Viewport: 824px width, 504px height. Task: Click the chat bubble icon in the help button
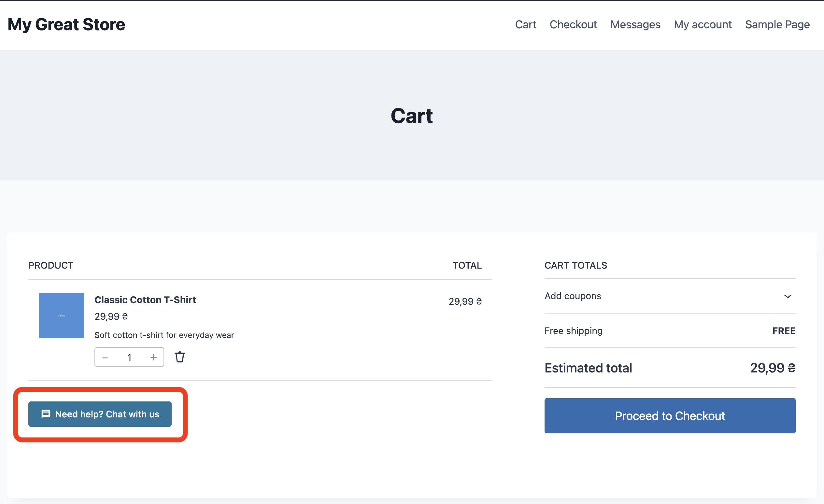(x=47, y=414)
